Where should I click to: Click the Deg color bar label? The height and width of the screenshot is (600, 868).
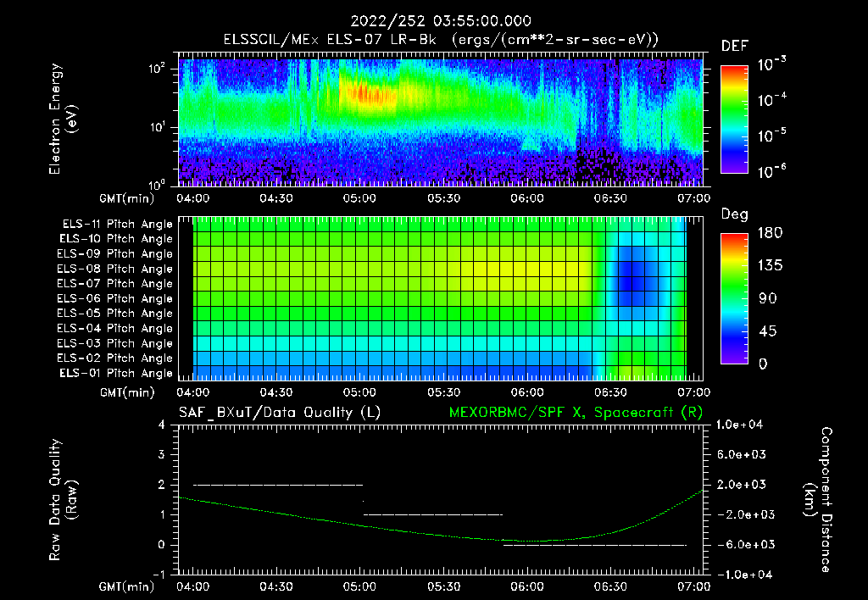[735, 214]
